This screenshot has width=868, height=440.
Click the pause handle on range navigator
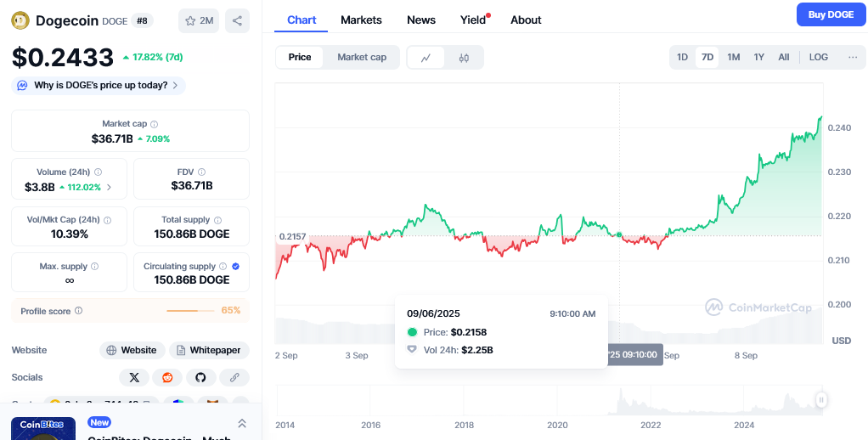(821, 399)
